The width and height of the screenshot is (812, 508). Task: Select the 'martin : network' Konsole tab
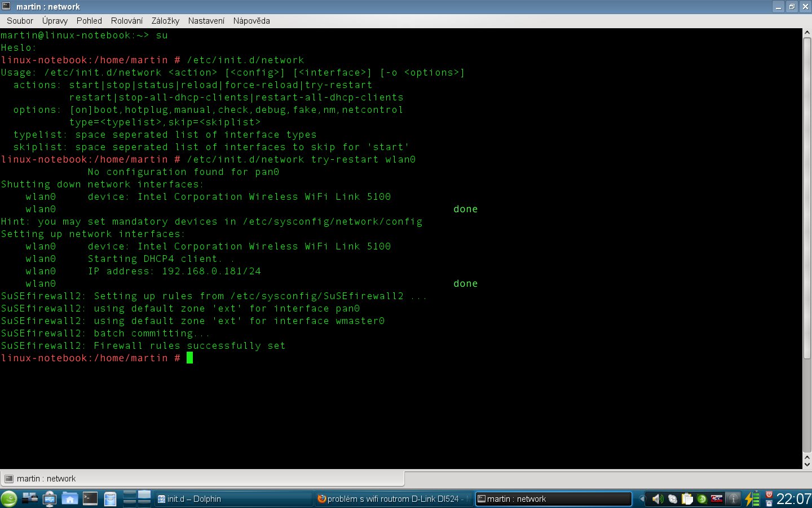[x=202, y=479]
